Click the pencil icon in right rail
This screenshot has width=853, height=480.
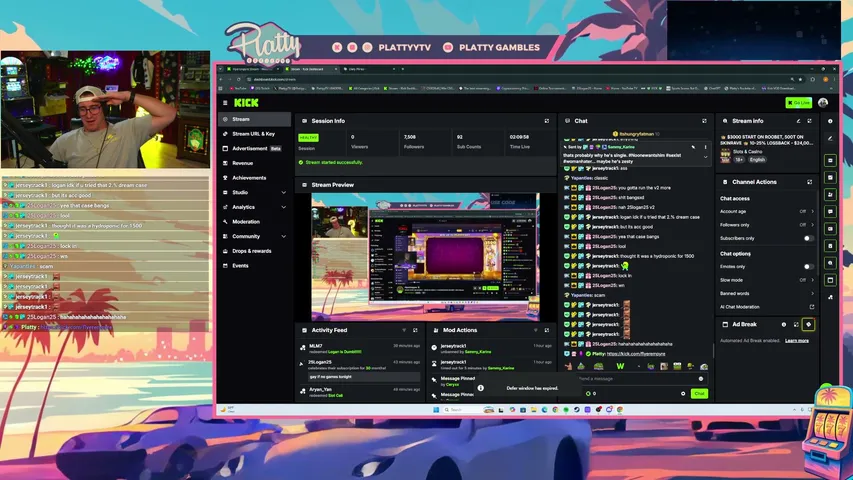830,138
